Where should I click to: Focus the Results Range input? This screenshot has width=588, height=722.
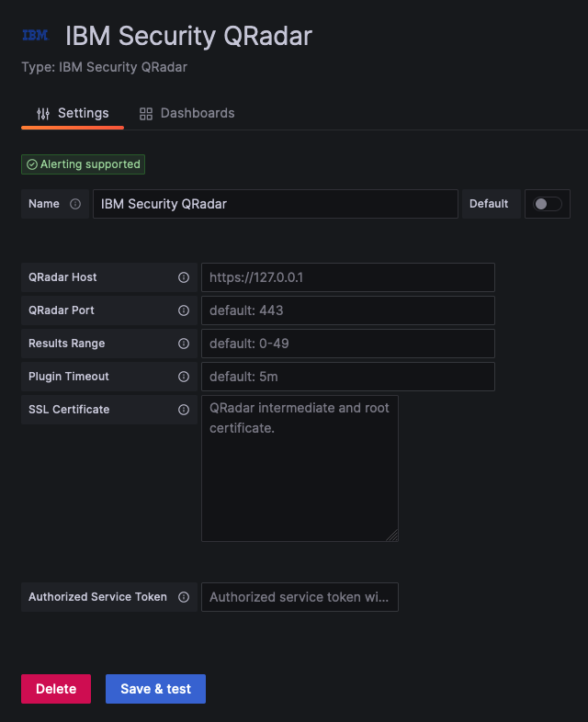348,344
